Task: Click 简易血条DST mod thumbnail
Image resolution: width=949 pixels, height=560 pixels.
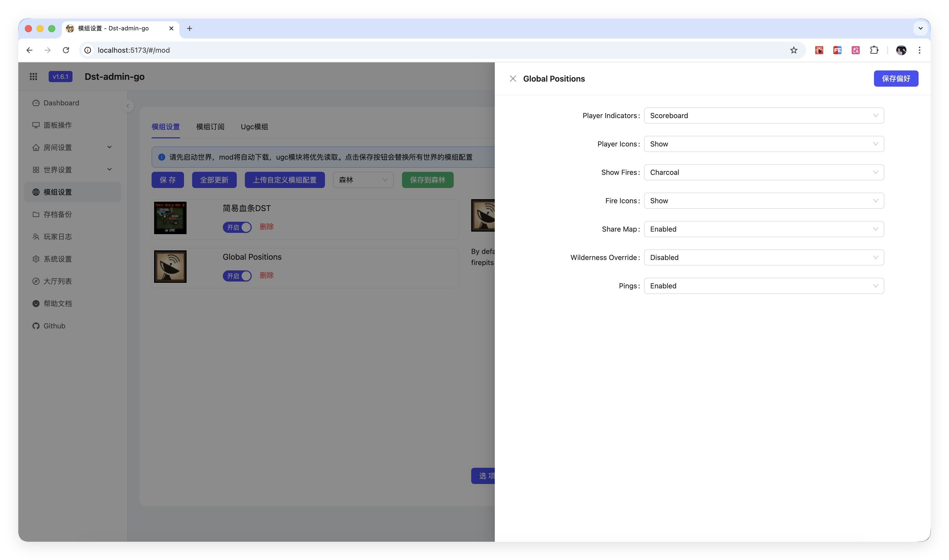Action: pyautogui.click(x=170, y=218)
